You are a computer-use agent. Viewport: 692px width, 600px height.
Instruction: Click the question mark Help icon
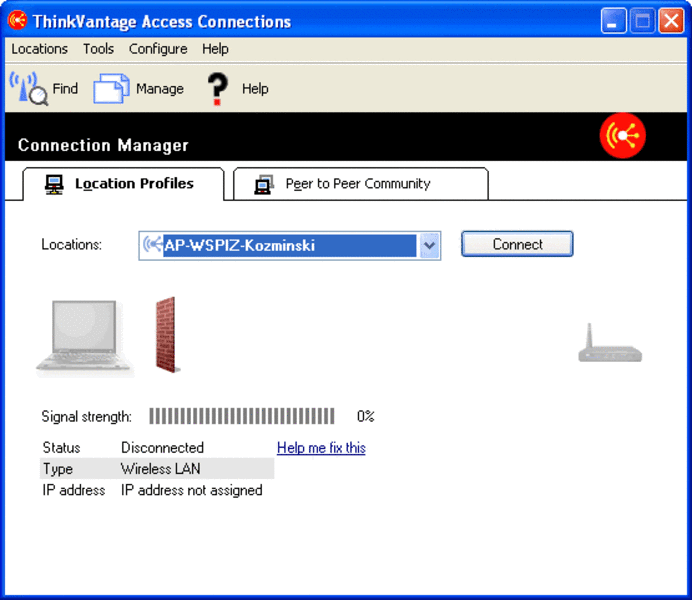pyautogui.click(x=217, y=89)
